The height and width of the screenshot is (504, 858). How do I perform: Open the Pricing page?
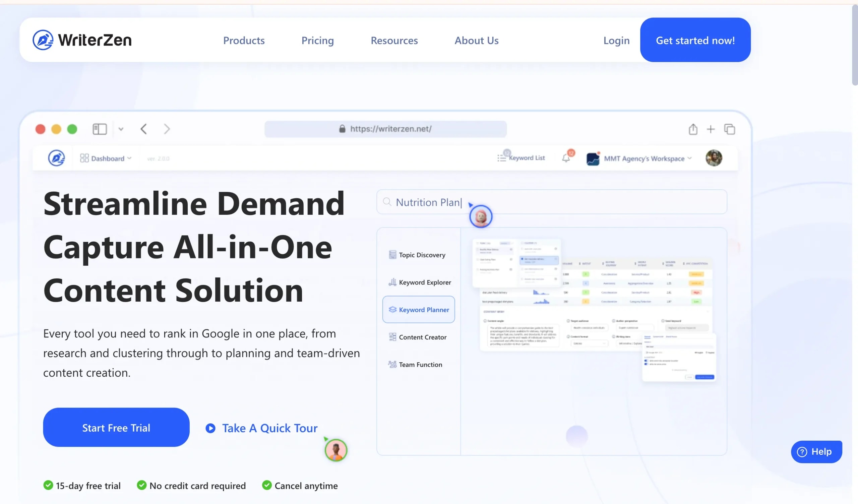pyautogui.click(x=317, y=40)
